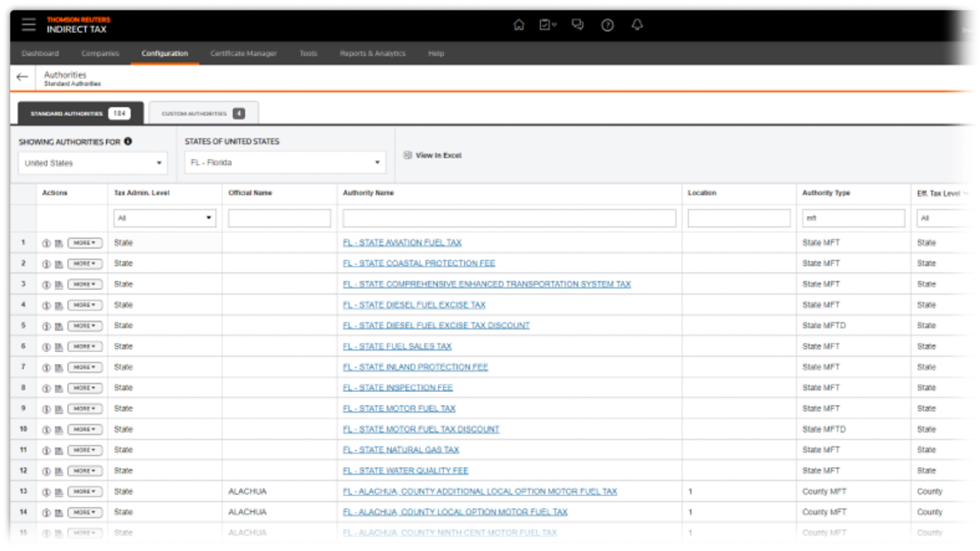Click the back arrow beside Authorities
This screenshot has width=980, height=551.
click(x=22, y=77)
